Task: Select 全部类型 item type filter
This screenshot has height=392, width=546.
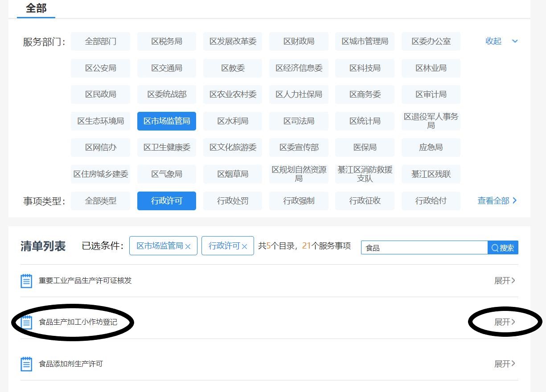Action: tap(100, 201)
